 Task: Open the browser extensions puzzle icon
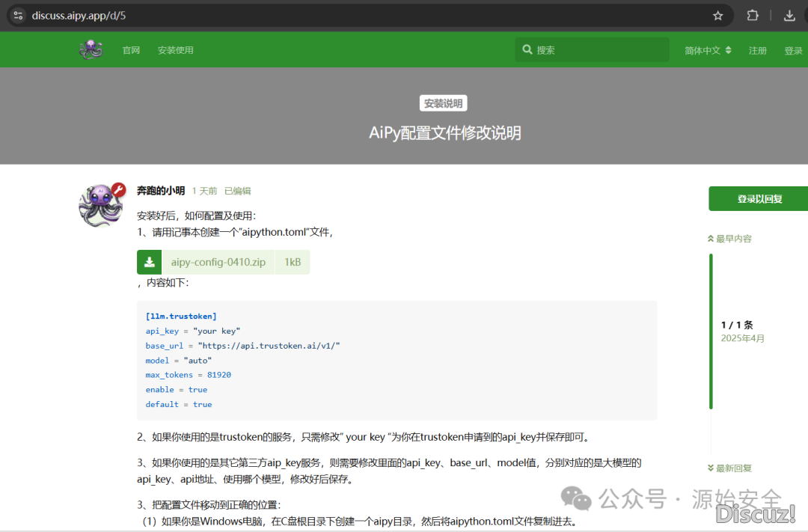pos(753,16)
